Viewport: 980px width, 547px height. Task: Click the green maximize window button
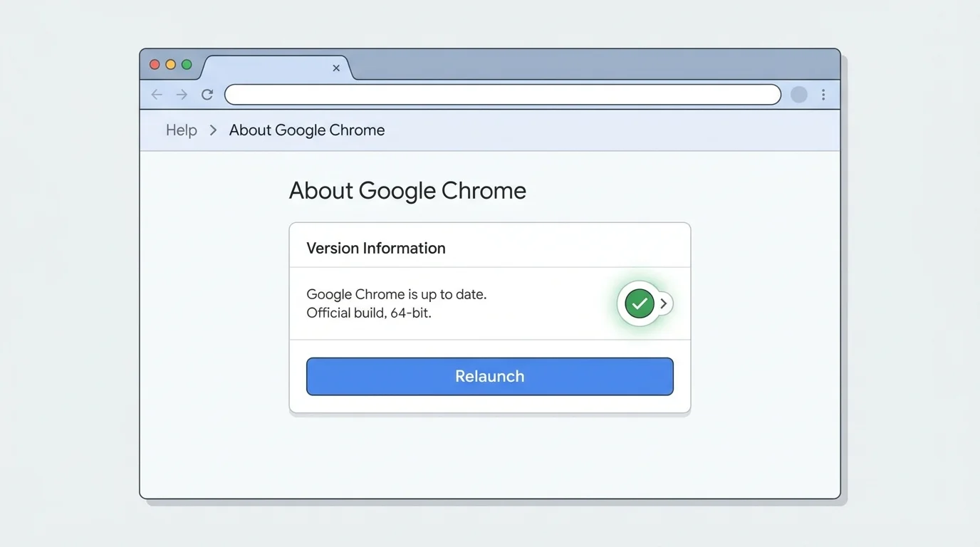click(187, 65)
